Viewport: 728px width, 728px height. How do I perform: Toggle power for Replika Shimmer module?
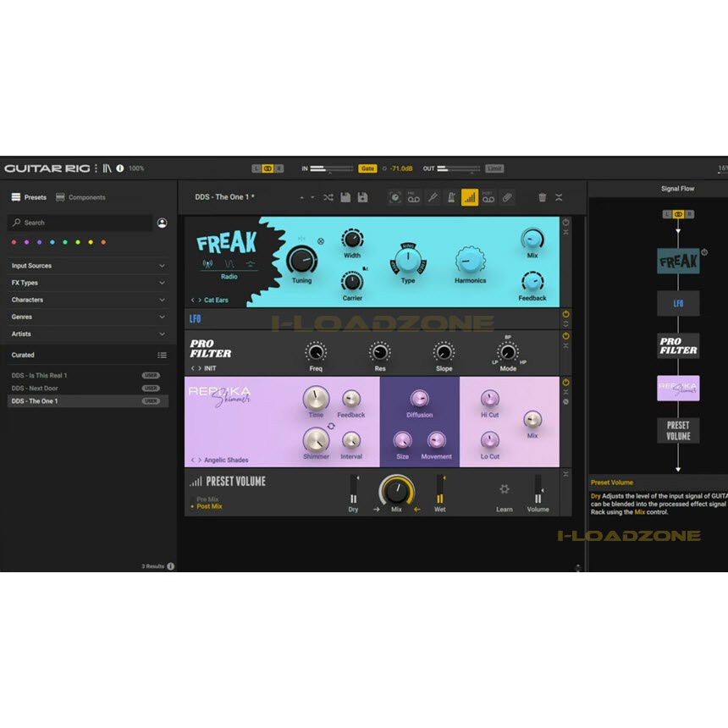pos(566,383)
